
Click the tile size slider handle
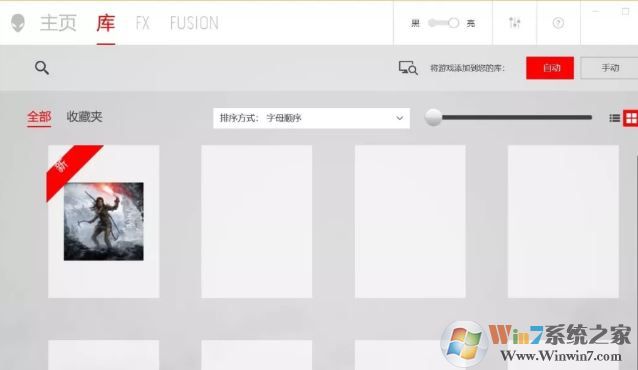tap(433, 117)
